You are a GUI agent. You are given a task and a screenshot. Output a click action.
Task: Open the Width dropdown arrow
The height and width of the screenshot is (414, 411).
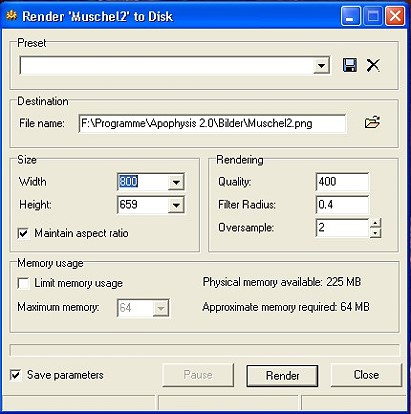176,182
